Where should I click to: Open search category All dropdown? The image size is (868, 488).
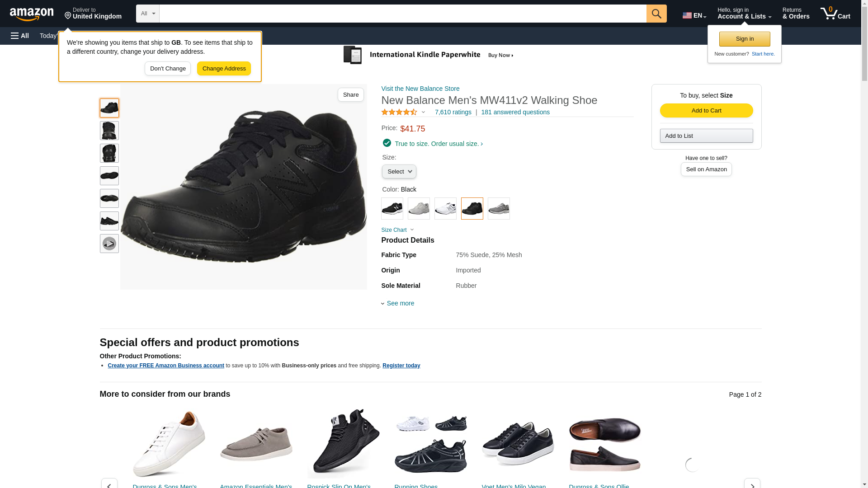[x=148, y=14]
